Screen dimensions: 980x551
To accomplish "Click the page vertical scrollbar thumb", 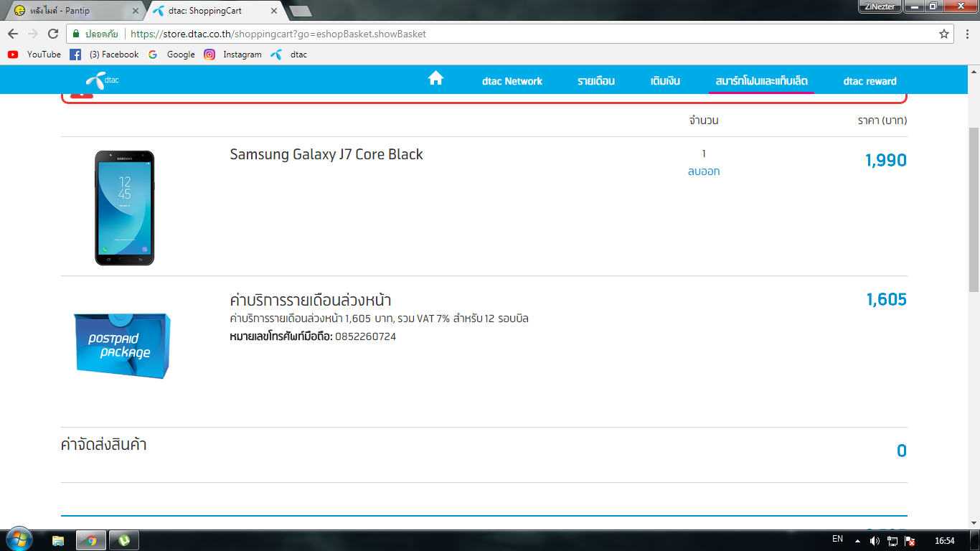I will pos(974,209).
